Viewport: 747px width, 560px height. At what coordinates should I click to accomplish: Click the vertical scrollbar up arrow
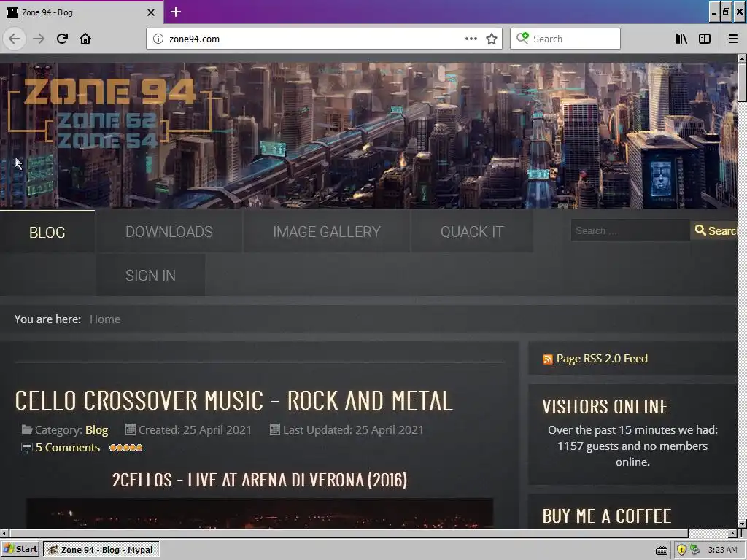742,58
